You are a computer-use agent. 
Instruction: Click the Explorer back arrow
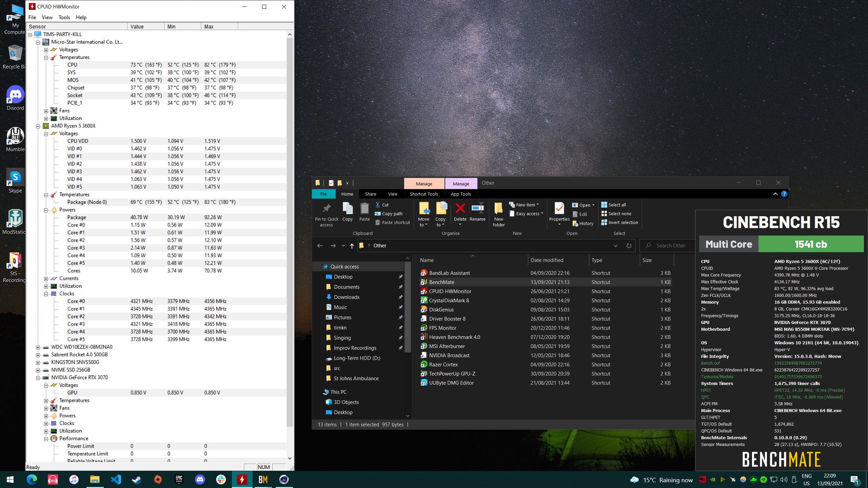pyautogui.click(x=320, y=246)
